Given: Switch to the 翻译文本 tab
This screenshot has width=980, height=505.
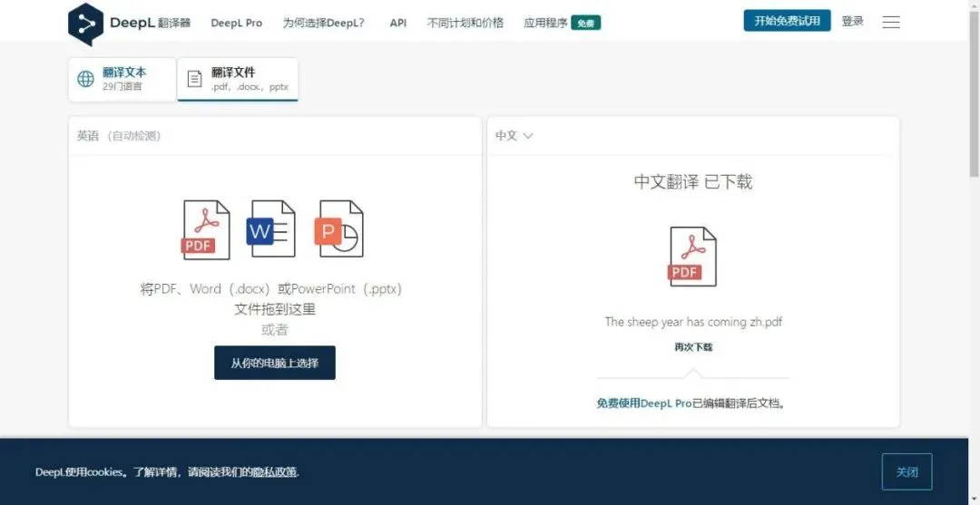Looking at the screenshot, I should [122, 79].
